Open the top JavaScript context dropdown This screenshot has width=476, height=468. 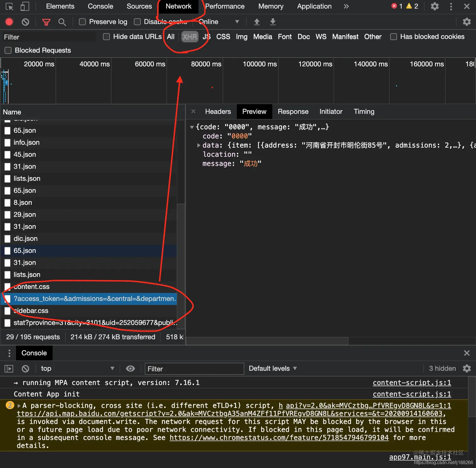pos(77,369)
